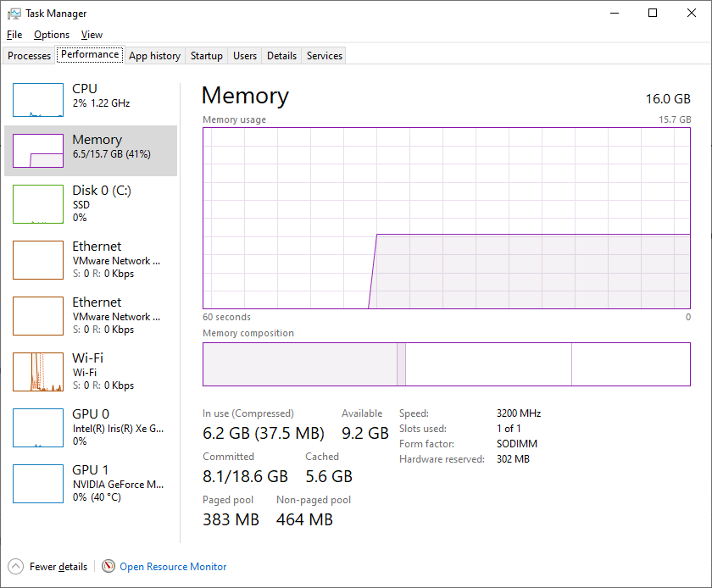712x588 pixels.
Task: Select second VMware Ethernet adapter entry
Action: [x=91, y=315]
